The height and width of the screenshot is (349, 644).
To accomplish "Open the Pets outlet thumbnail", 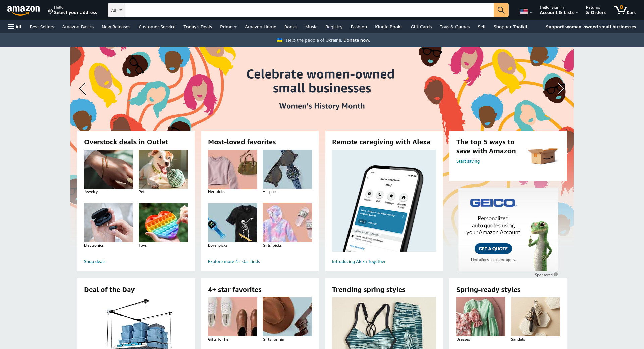I will [x=163, y=169].
